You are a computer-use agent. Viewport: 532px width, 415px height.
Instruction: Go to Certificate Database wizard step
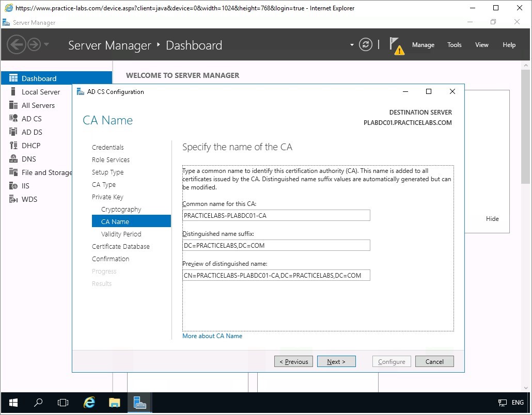(x=120, y=247)
